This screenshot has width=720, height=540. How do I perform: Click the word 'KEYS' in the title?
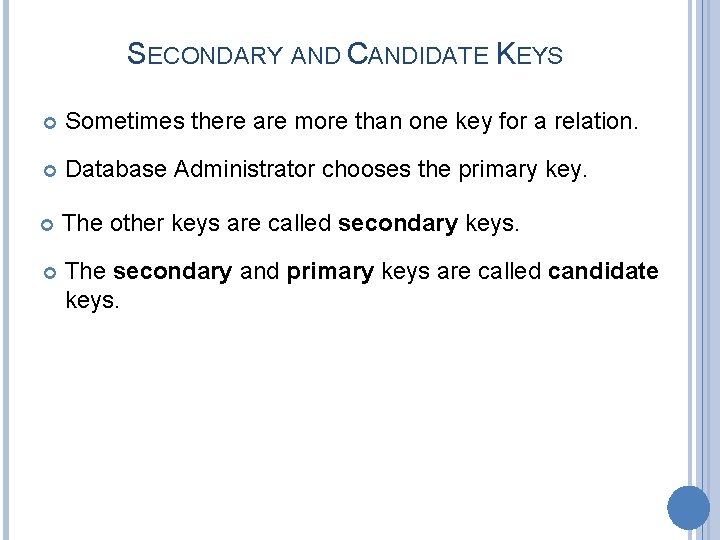coord(529,54)
